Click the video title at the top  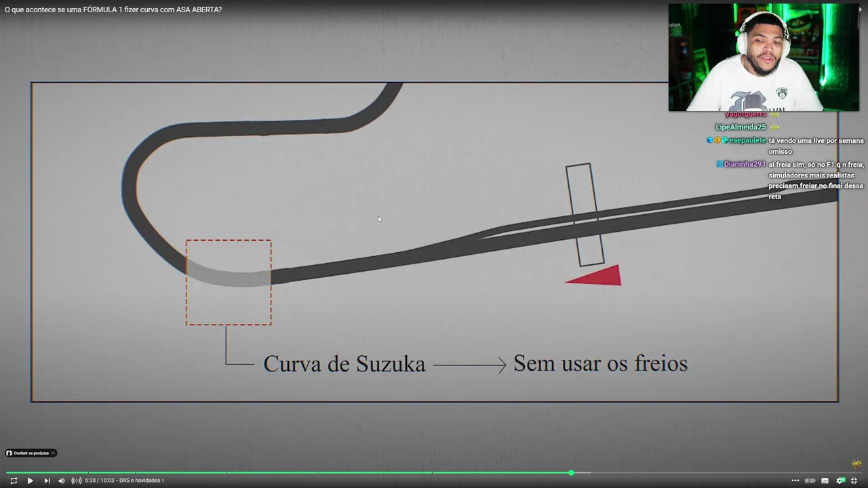[113, 9]
